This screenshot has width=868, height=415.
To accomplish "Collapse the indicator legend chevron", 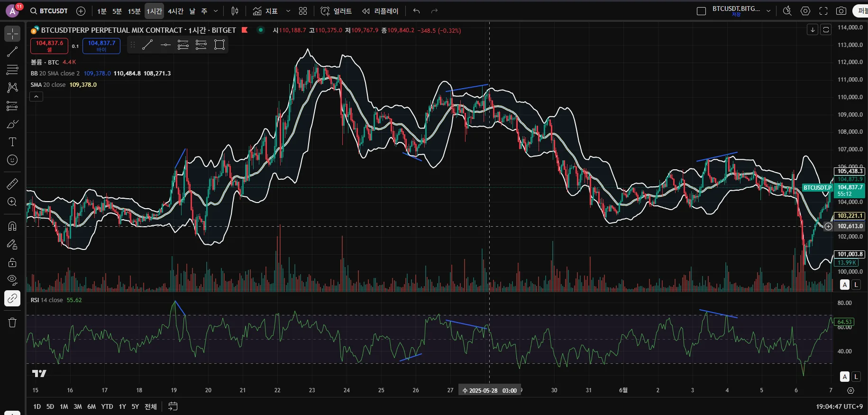I will 37,97.
